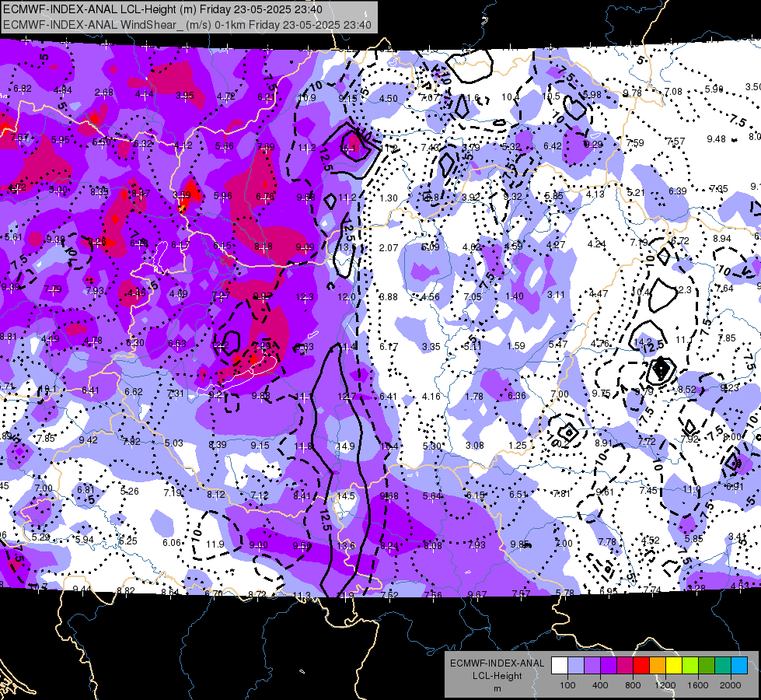761x700 pixels.
Task: Click the wind shear value 4.16
Action: 431,397
